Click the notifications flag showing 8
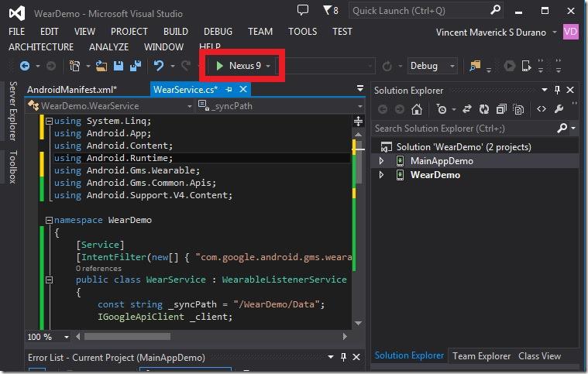This screenshot has width=588, height=374. click(330, 10)
